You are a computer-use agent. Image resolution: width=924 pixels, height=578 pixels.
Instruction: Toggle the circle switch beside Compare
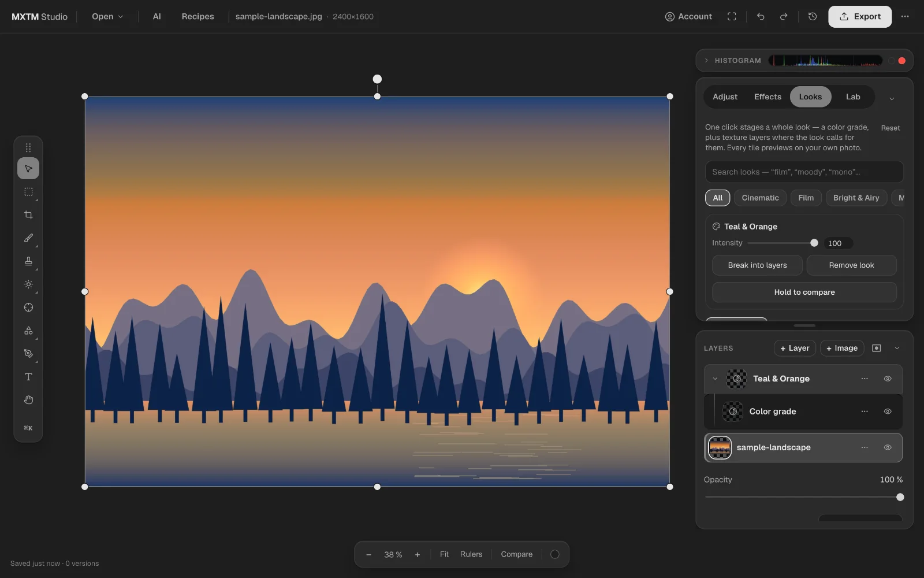click(555, 554)
